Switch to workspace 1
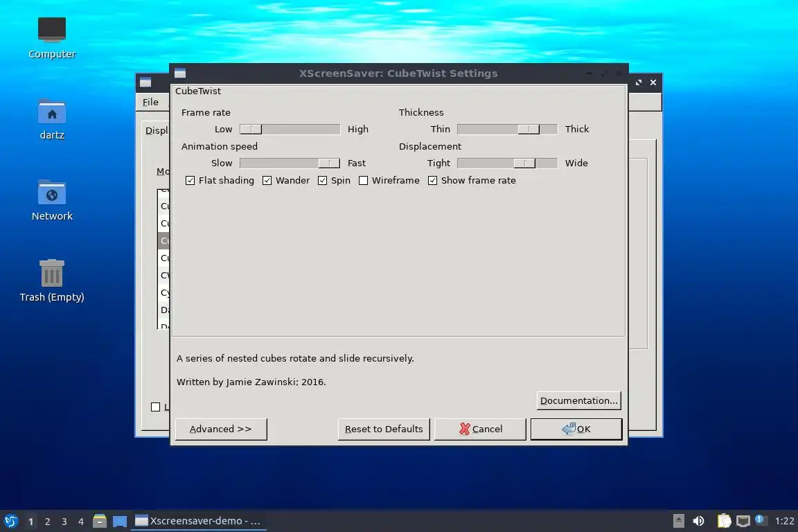The width and height of the screenshot is (798, 532). tap(31, 522)
